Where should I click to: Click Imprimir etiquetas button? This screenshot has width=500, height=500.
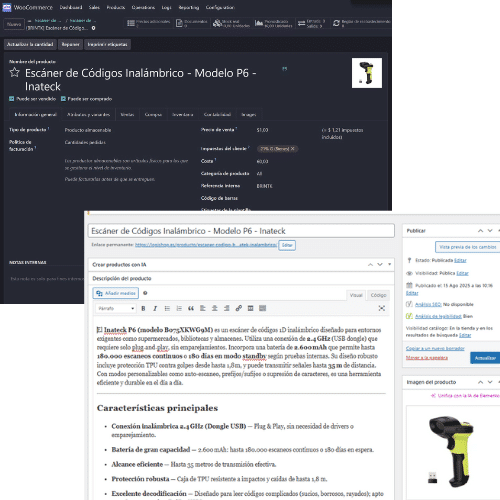[x=107, y=44]
